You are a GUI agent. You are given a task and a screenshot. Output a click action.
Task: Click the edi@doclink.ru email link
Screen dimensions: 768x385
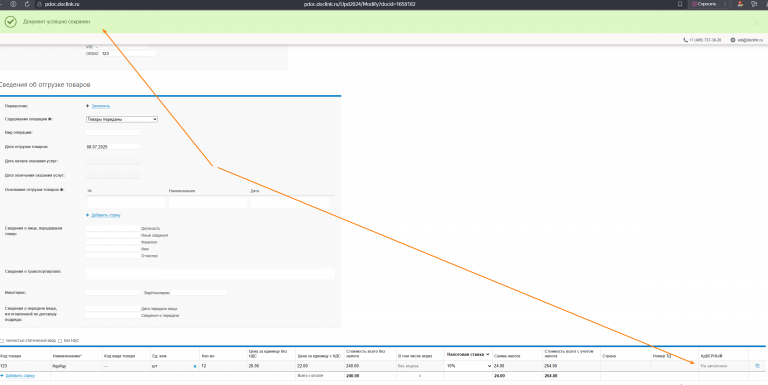[x=750, y=40]
